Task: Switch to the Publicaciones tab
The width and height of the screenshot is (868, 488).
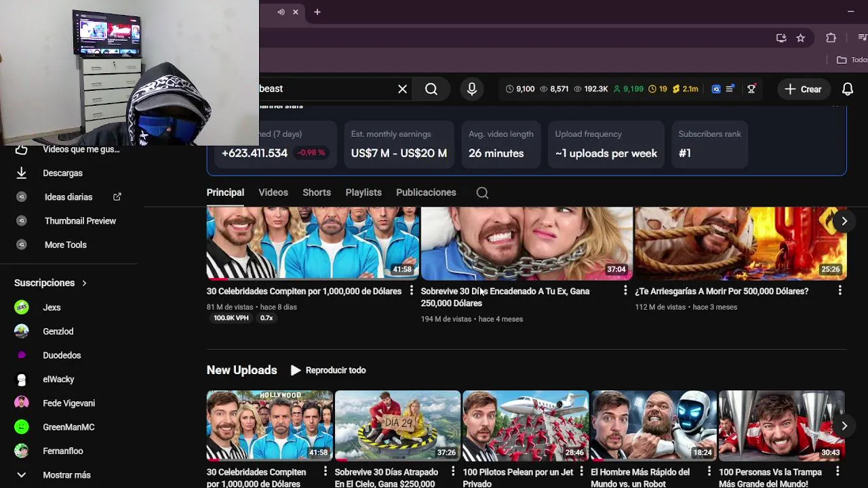Action: [426, 192]
